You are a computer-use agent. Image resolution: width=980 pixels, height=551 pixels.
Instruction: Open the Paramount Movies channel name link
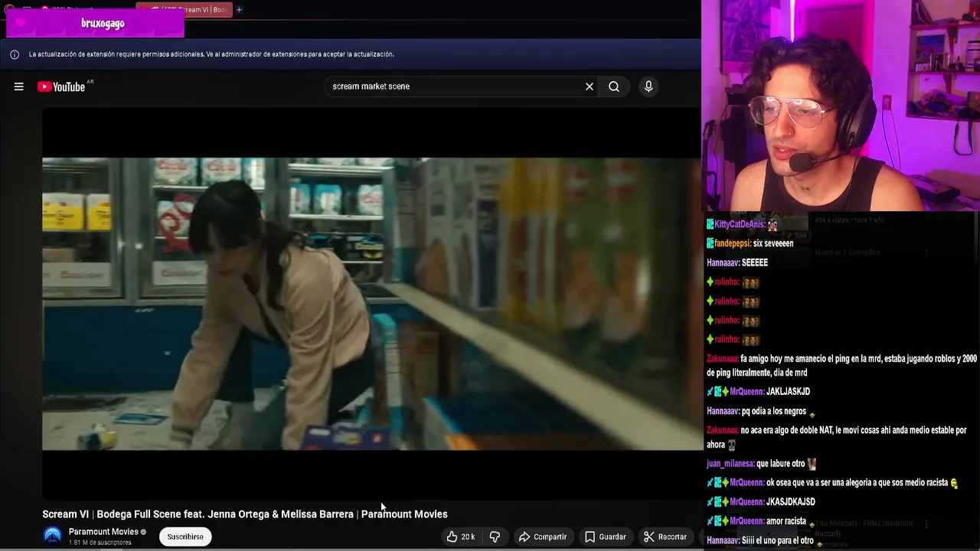tap(103, 532)
